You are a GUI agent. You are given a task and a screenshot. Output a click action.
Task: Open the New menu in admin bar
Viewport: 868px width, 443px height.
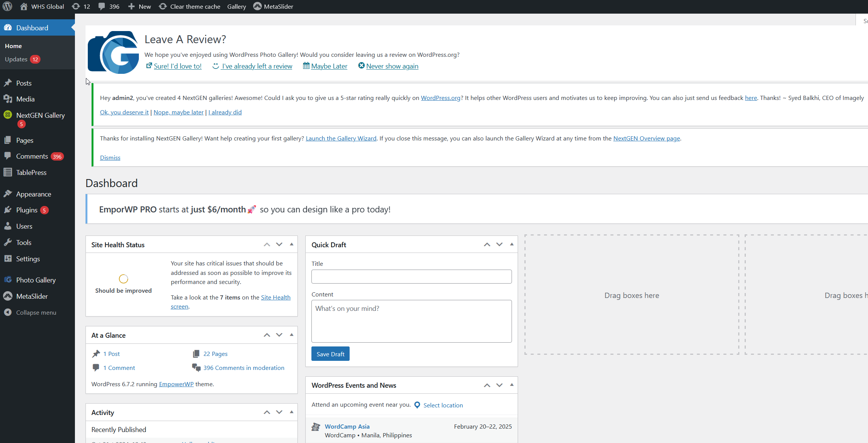145,6
